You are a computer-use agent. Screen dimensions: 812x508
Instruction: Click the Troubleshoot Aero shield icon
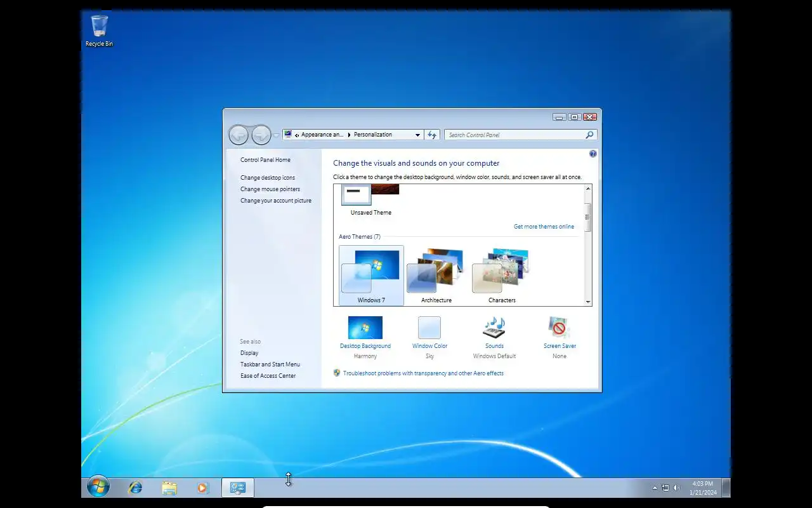coord(337,373)
